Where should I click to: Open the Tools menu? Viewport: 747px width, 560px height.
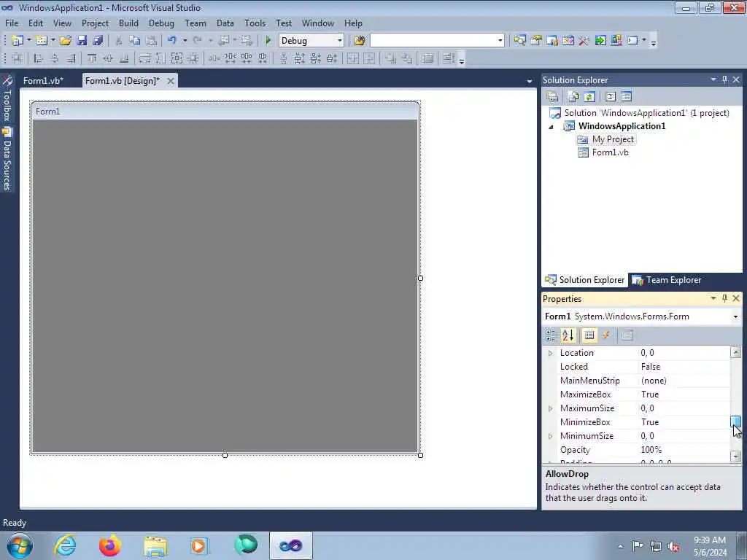[x=255, y=23]
